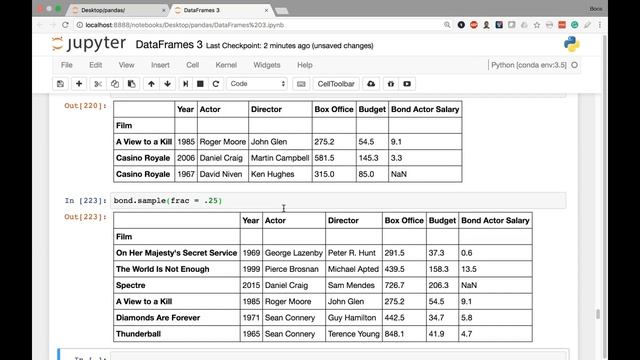Click 'Bond Actor Salary' header in Out[223] table
Screen dimensions: 640x360
tap(495, 220)
